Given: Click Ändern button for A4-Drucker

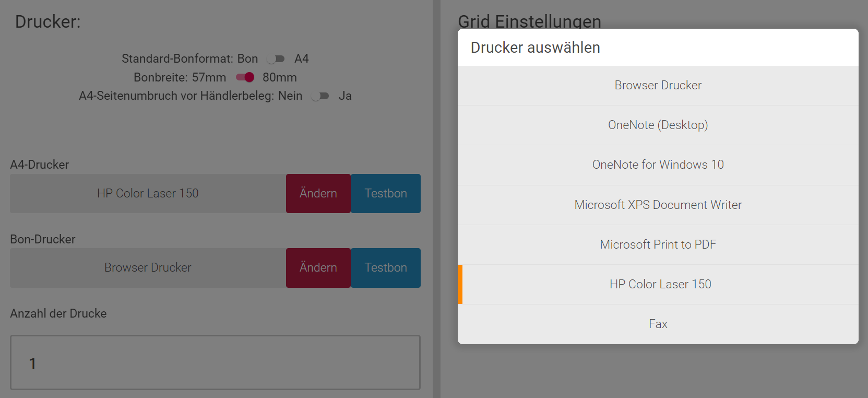Looking at the screenshot, I should pos(318,193).
